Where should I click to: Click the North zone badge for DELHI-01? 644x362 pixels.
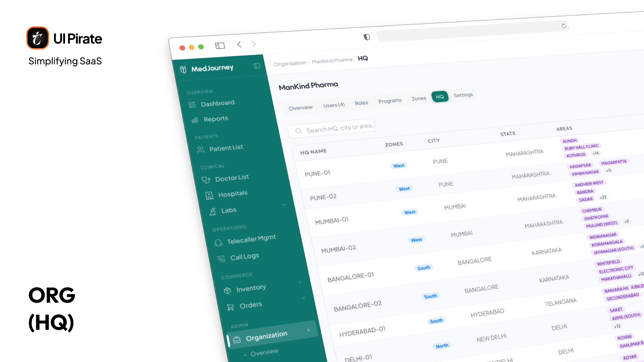point(442,346)
